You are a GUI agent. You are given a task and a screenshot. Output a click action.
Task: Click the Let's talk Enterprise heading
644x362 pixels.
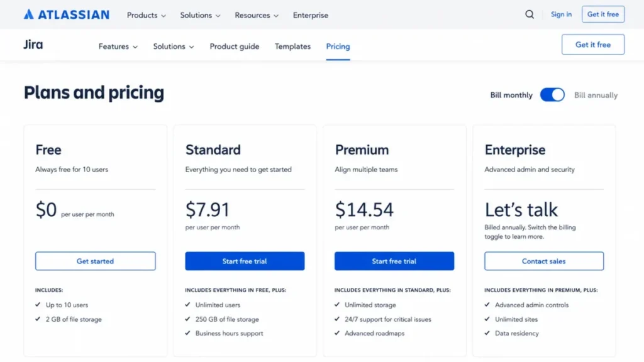coord(521,210)
